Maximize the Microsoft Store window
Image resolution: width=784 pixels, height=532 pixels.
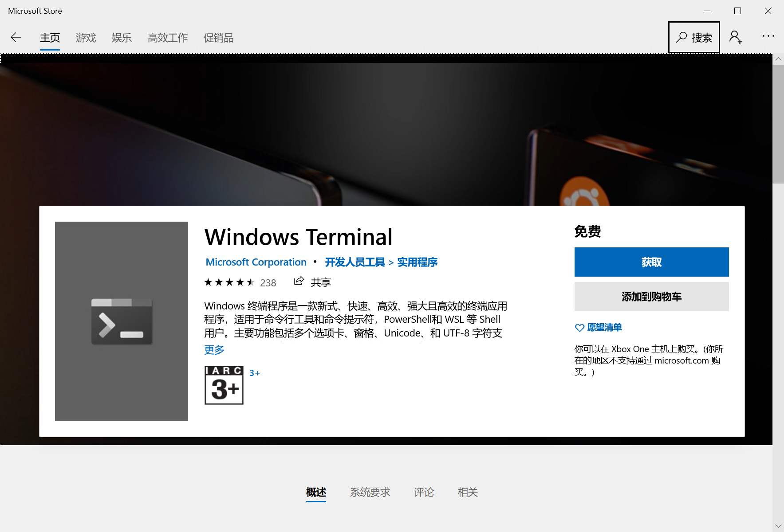737,11
